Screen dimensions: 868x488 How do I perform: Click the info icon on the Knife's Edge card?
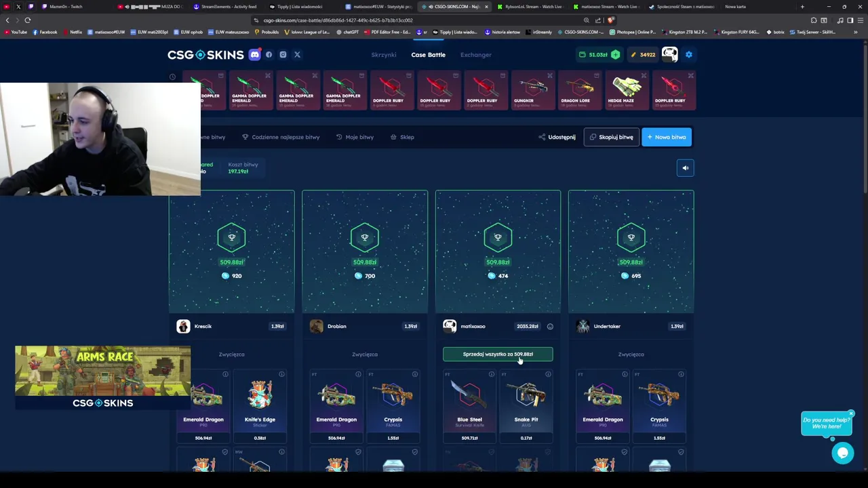click(281, 374)
